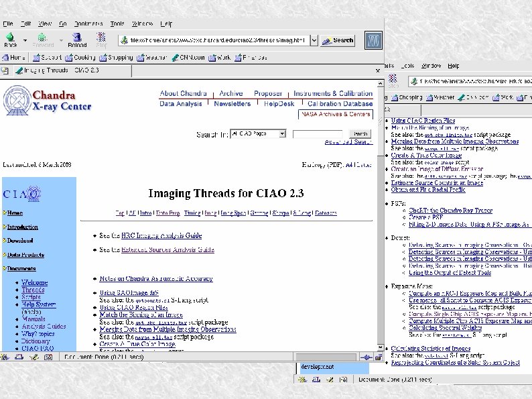The width and height of the screenshot is (532, 399).
Task: Click the Navigator component icon in status bar
Action: (x=5, y=357)
